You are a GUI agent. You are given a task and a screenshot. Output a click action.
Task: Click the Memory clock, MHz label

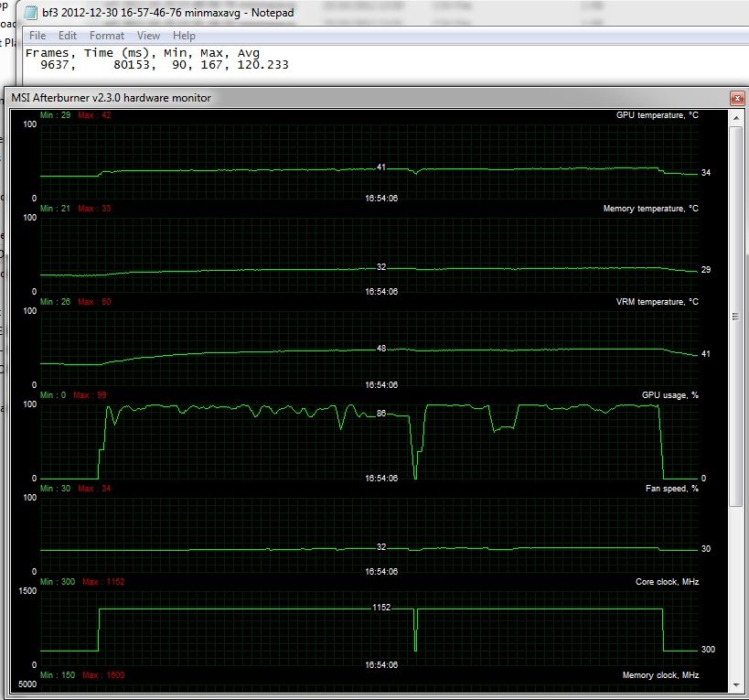(x=660, y=675)
